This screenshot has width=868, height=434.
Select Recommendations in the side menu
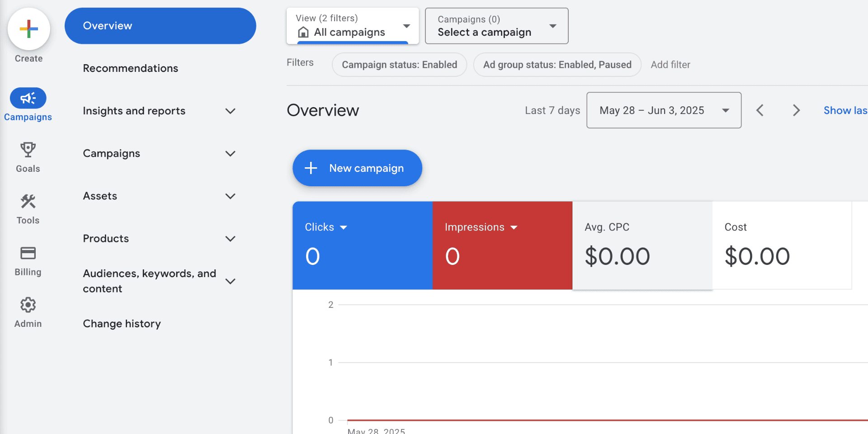coord(130,68)
